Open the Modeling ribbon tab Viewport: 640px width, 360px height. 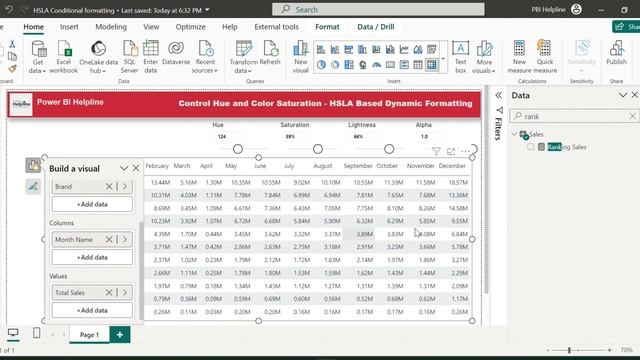(x=111, y=27)
